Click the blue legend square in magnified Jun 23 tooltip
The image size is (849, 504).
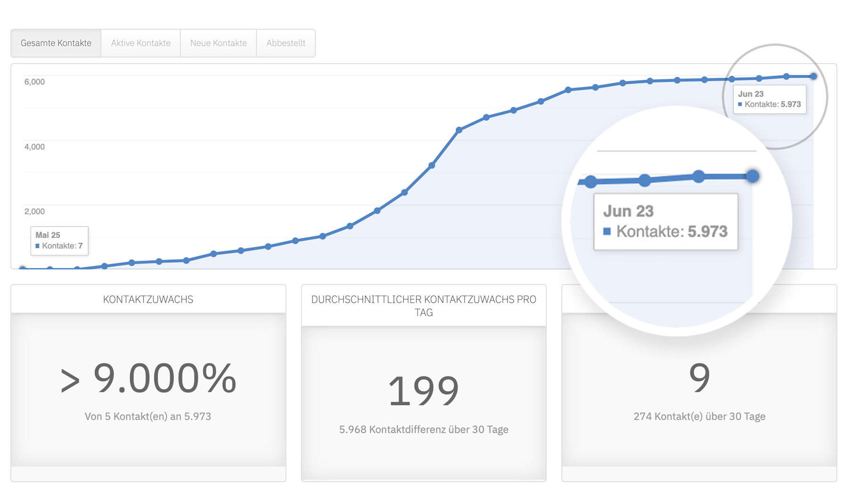pos(607,231)
